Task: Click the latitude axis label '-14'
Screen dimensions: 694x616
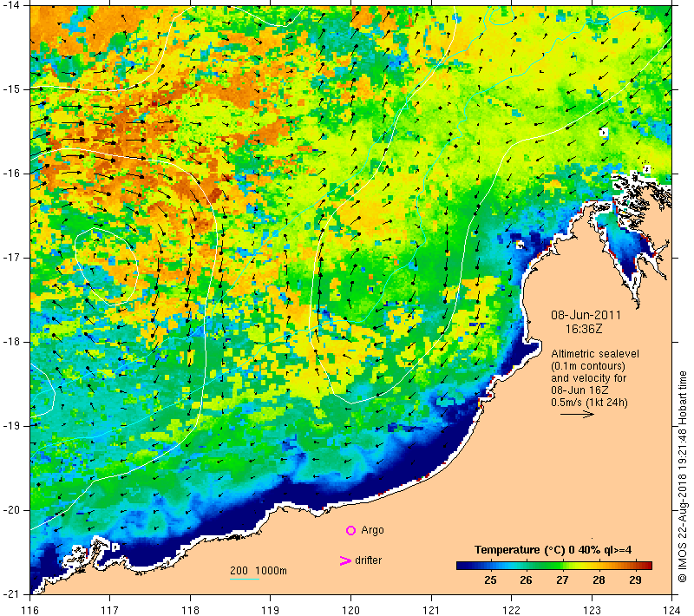Action: [x=10, y=5]
